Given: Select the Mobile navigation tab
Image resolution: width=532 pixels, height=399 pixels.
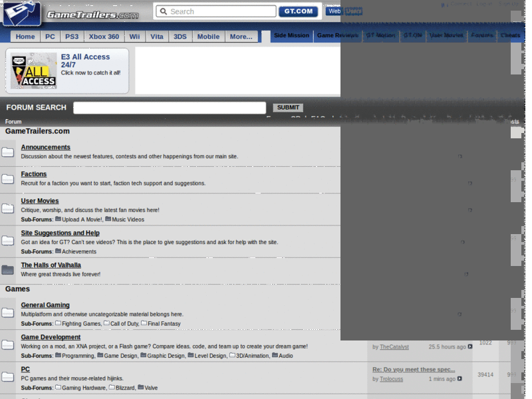Looking at the screenshot, I should pos(208,37).
